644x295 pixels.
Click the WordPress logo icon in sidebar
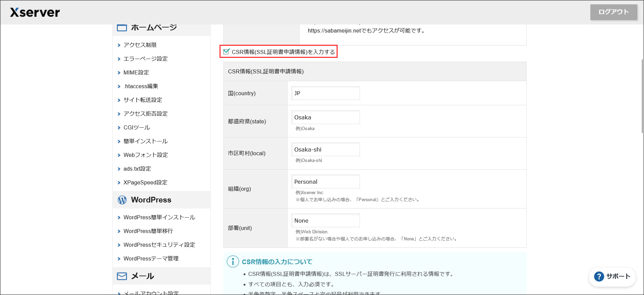122,200
